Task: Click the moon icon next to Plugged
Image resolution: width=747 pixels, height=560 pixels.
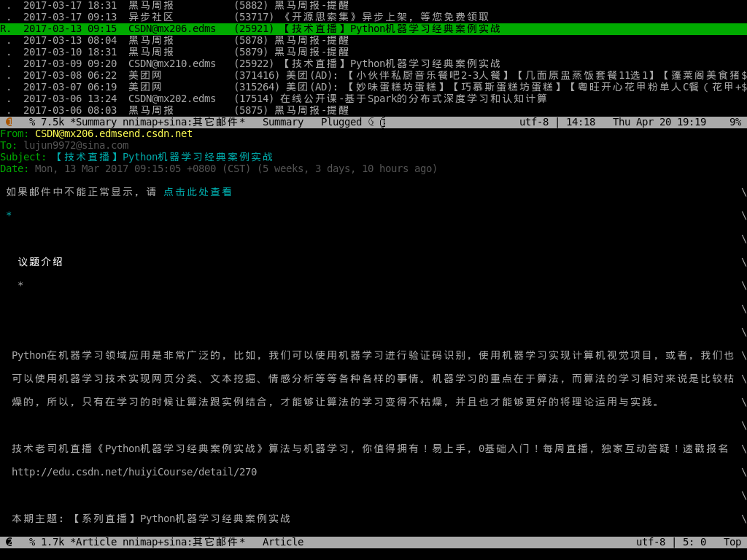Action: coord(371,122)
